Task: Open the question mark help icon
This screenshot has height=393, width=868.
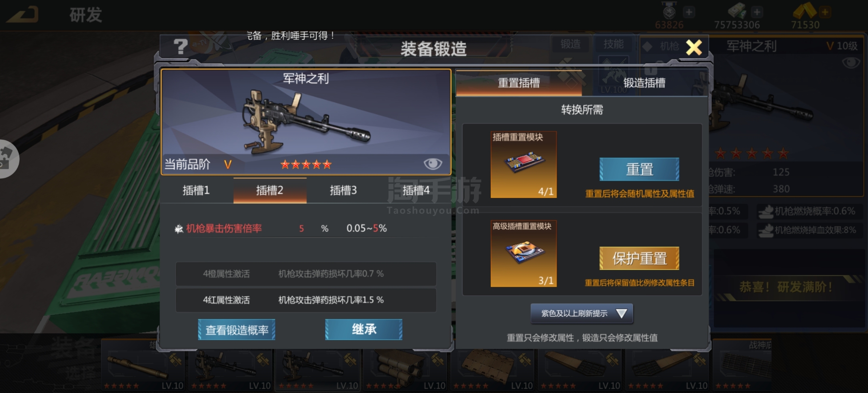Action: (181, 47)
